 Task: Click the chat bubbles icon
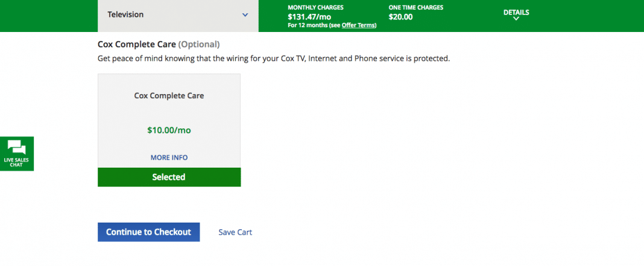(17, 147)
